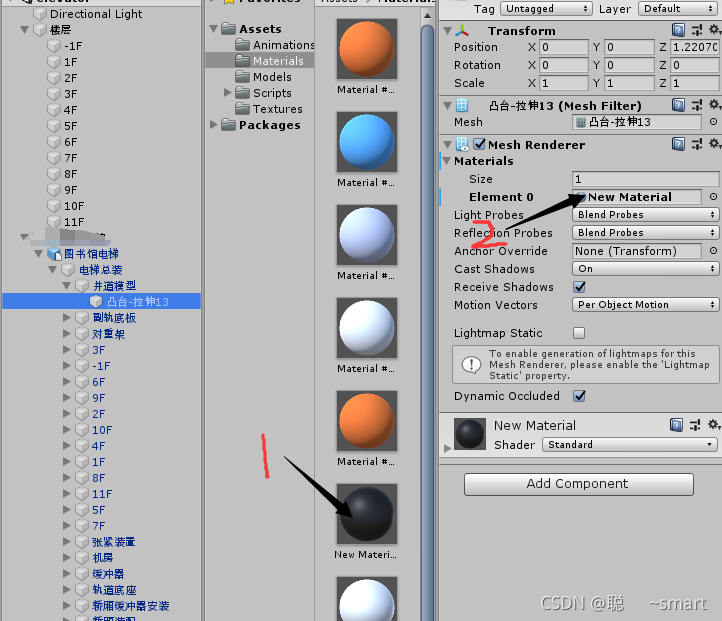Click object picker circle for Anchor Override
This screenshot has width=722, height=621.
pyautogui.click(x=713, y=251)
